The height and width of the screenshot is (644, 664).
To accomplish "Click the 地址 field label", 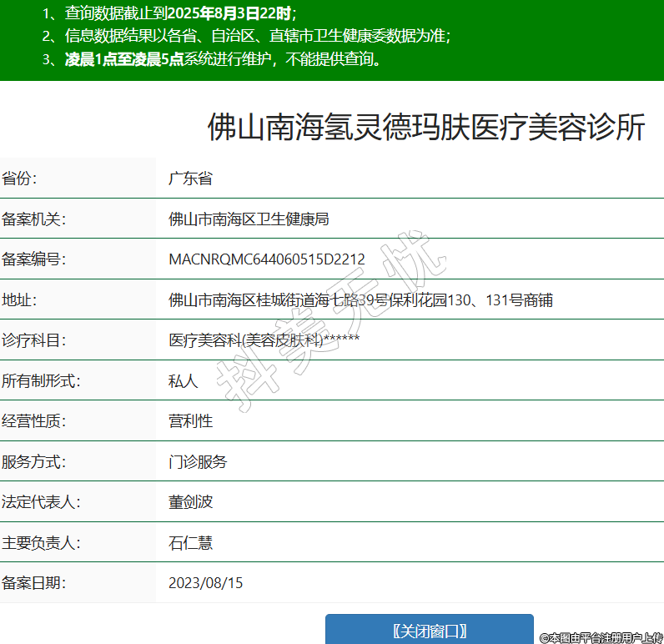I will (19, 300).
